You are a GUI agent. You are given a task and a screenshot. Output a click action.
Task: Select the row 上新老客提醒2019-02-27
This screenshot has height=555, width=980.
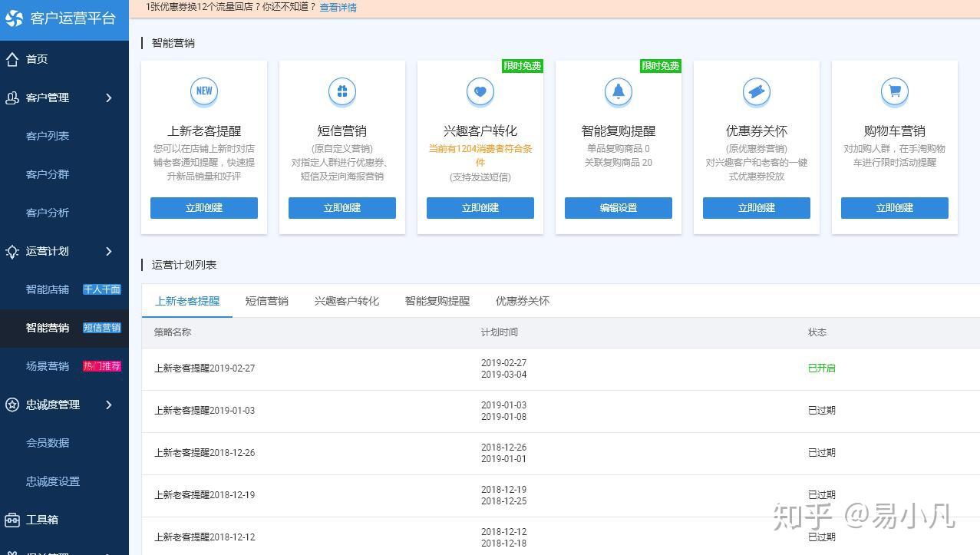561,368
